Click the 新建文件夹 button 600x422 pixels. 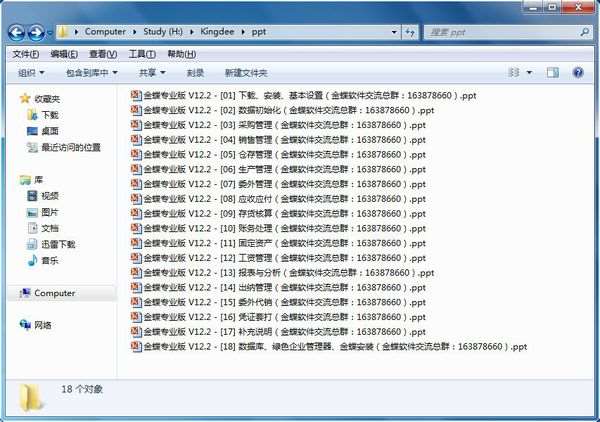click(x=246, y=73)
